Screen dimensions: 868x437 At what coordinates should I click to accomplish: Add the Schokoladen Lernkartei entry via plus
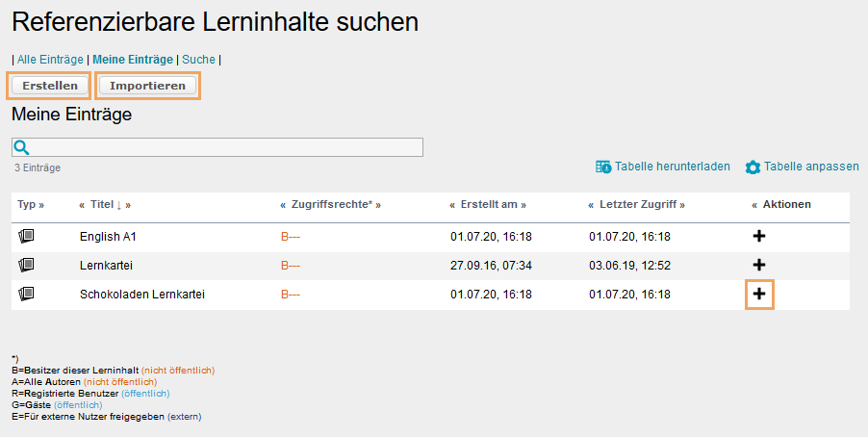point(759,294)
